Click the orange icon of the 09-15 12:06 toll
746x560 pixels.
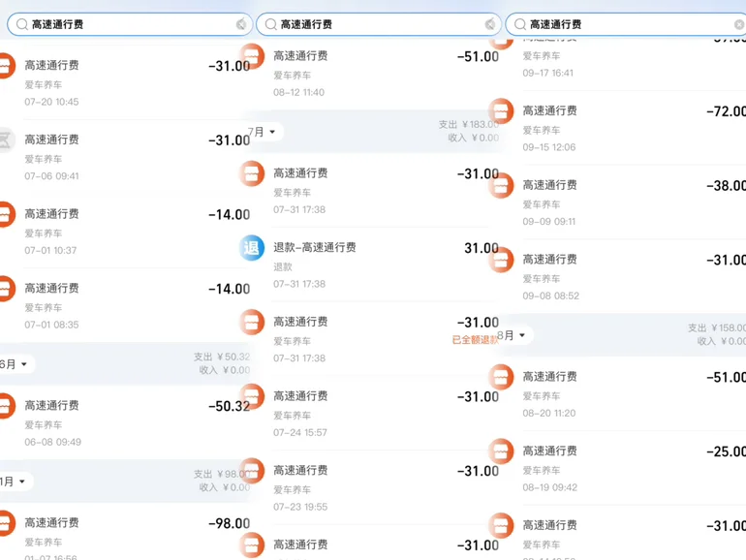501,111
